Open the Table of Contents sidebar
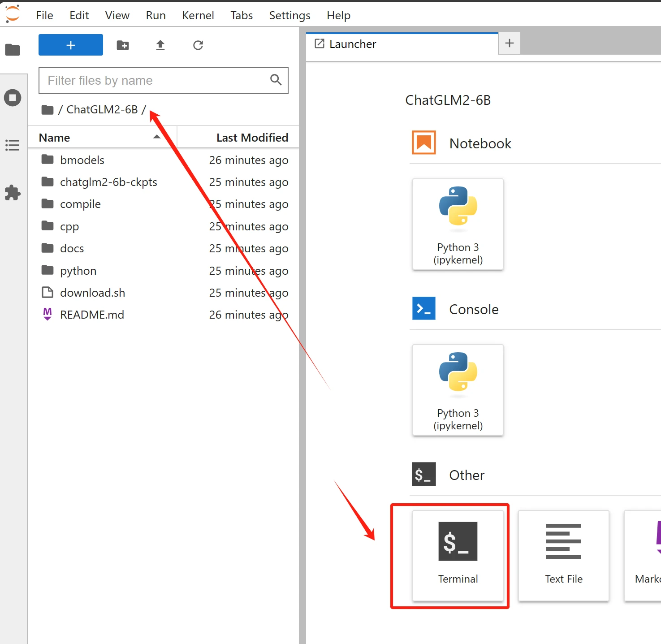 pos(13,145)
